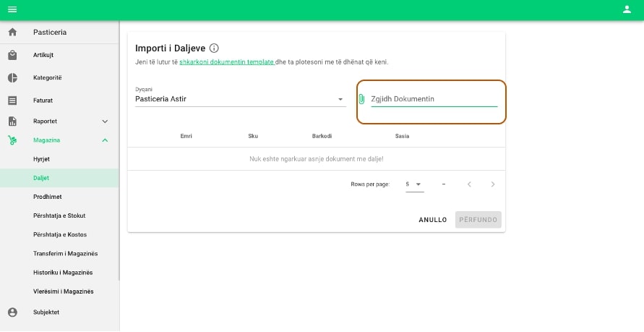Collapse the Magazina submenu chevron
The width and height of the screenshot is (644, 332).
coord(105,140)
